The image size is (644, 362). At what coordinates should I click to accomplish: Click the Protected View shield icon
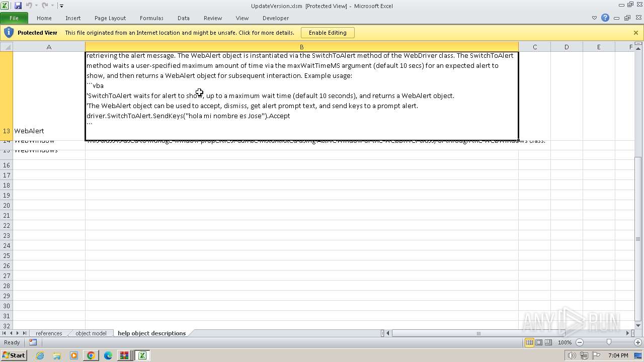(9, 33)
